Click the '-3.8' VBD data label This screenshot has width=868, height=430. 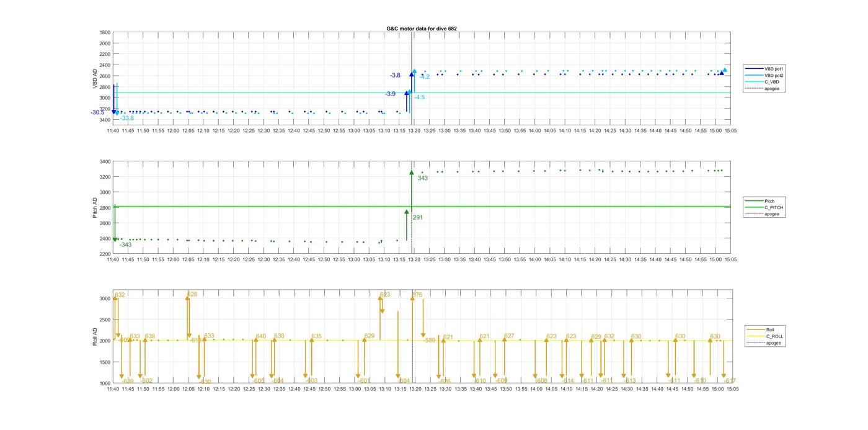click(395, 75)
